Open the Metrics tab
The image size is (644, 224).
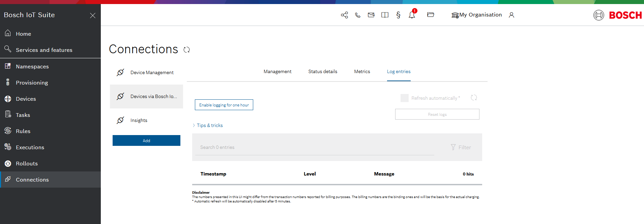point(362,71)
